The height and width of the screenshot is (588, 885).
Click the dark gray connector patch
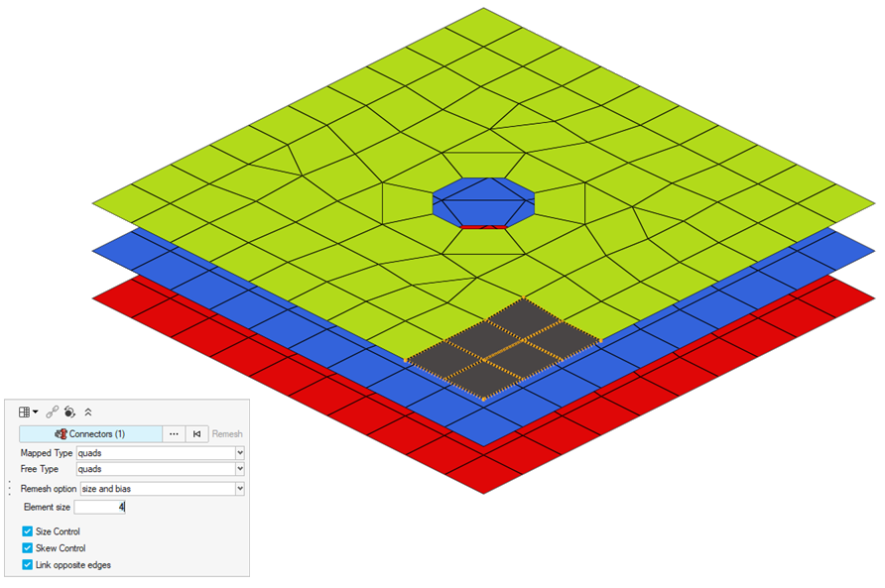503,349
